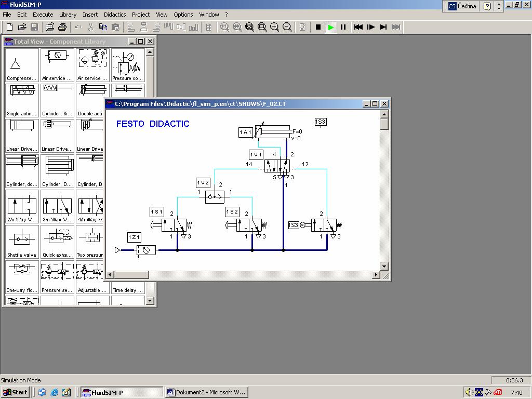This screenshot has height=399, width=532.
Task: Toggle the grid display toolbar icon
Action: (x=209, y=27)
